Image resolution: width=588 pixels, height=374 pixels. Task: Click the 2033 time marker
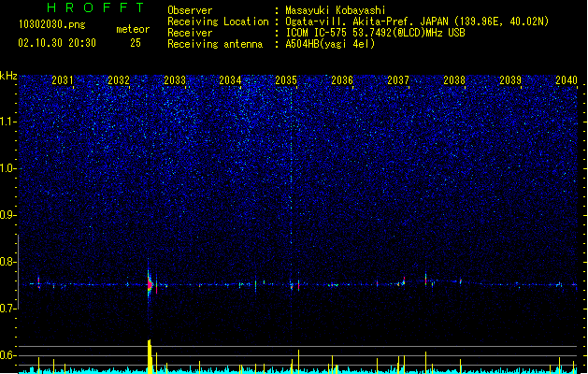coord(175,80)
